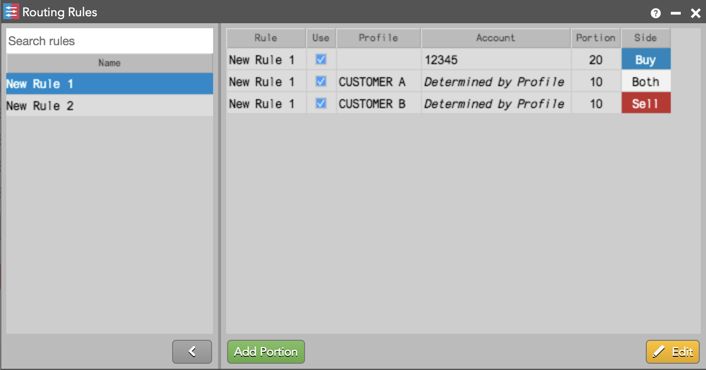Focus the Search rules field

pyautogui.click(x=109, y=41)
